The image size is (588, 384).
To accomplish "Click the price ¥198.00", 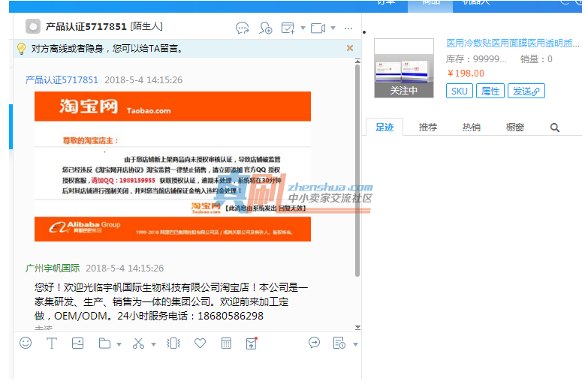I will click(x=465, y=73).
